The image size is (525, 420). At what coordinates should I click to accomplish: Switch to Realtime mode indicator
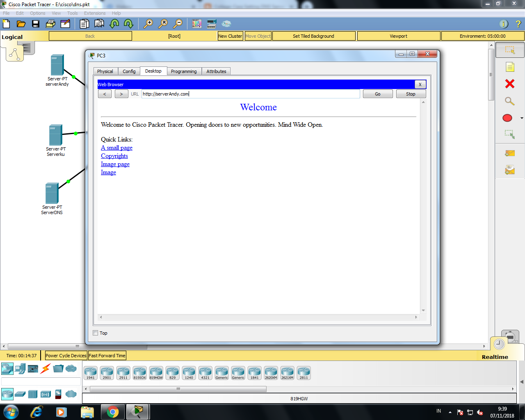click(495, 357)
